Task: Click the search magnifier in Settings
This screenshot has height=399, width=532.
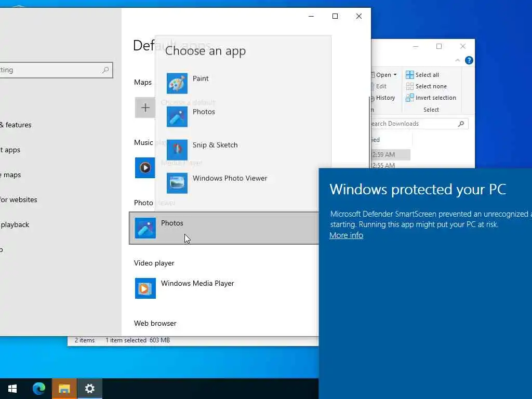Action: coord(105,70)
